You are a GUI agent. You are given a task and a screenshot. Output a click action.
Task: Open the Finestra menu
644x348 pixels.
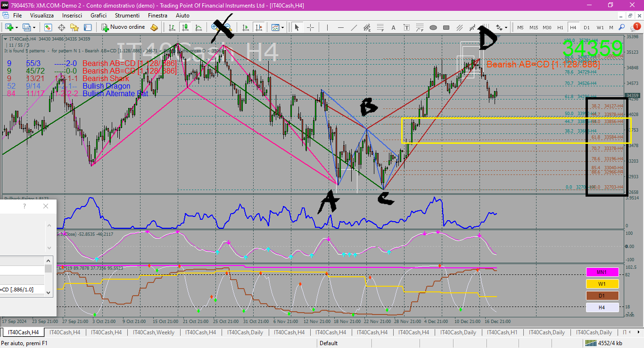point(157,16)
